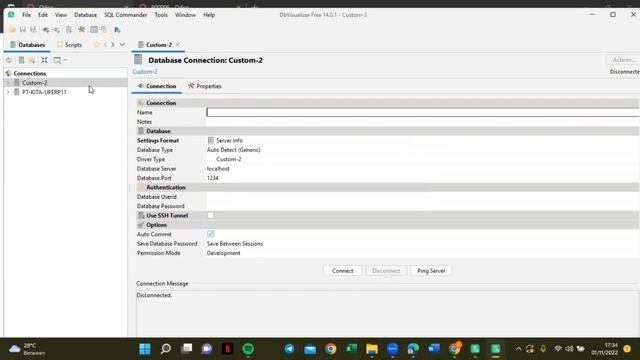Open the Database Type Auto Detect dropdown
The height and width of the screenshot is (360, 640).
422,150
